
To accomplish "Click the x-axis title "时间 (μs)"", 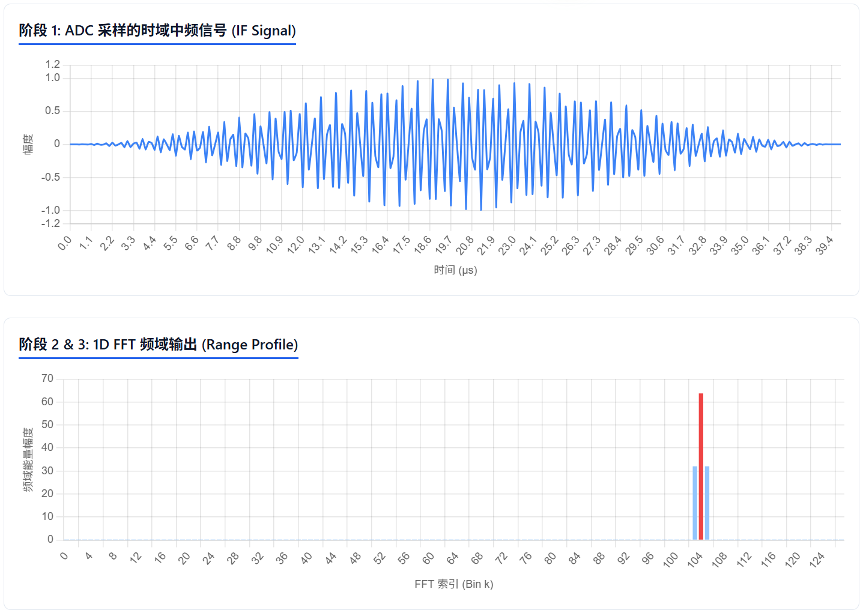I will pos(455,270).
